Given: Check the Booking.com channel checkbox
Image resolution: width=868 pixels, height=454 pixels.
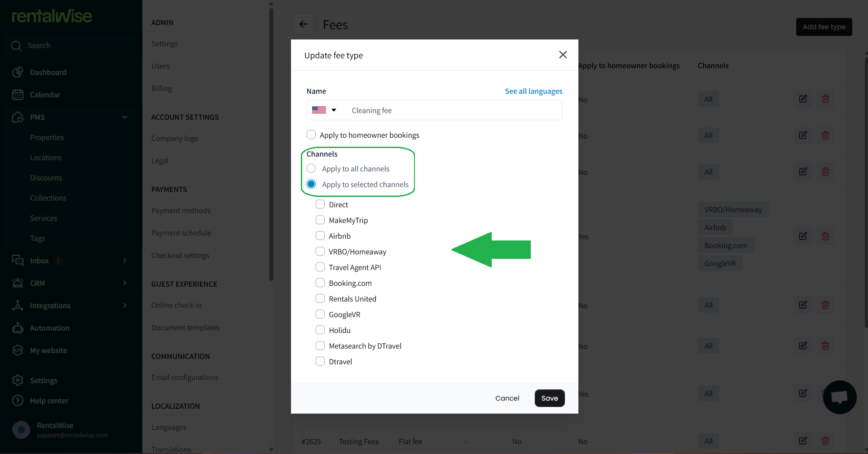Looking at the screenshot, I should click(x=320, y=283).
